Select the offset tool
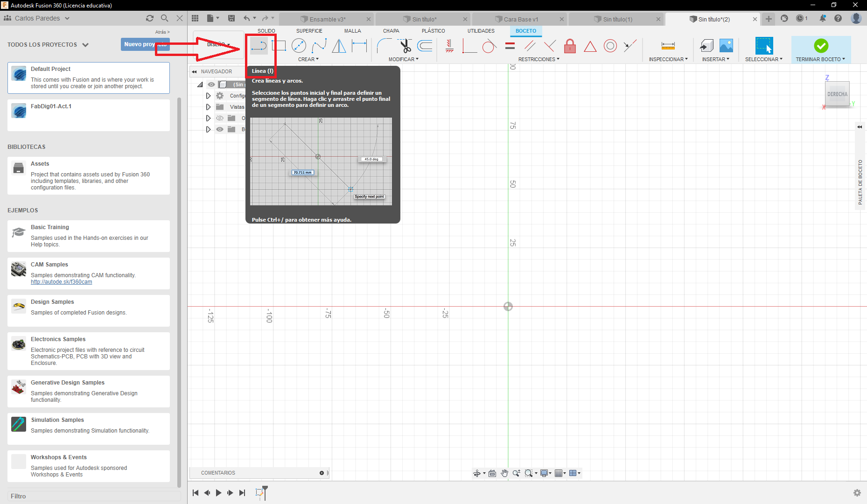Image resolution: width=867 pixels, height=504 pixels. pos(425,46)
